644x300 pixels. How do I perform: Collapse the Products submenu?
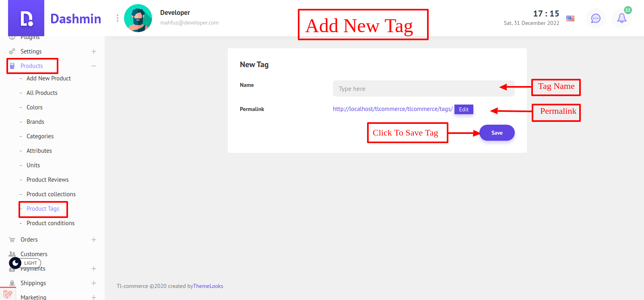[x=94, y=66]
